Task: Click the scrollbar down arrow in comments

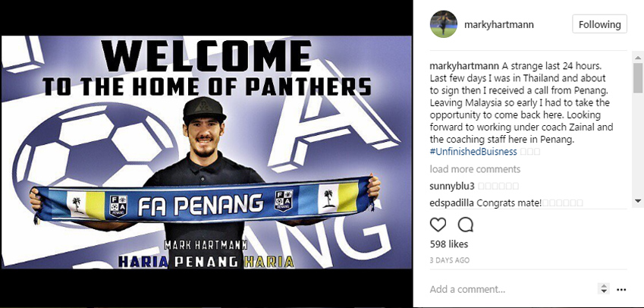Action: coord(638,201)
